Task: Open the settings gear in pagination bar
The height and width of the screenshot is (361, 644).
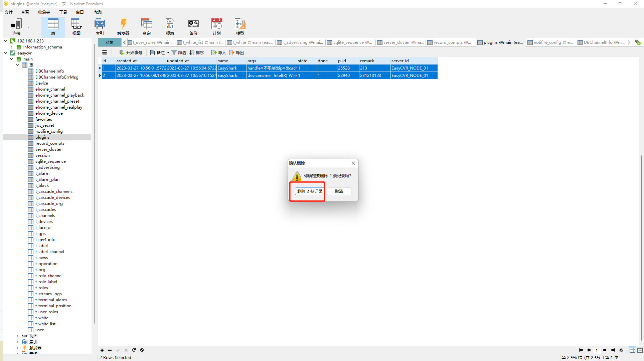Action: (621, 350)
